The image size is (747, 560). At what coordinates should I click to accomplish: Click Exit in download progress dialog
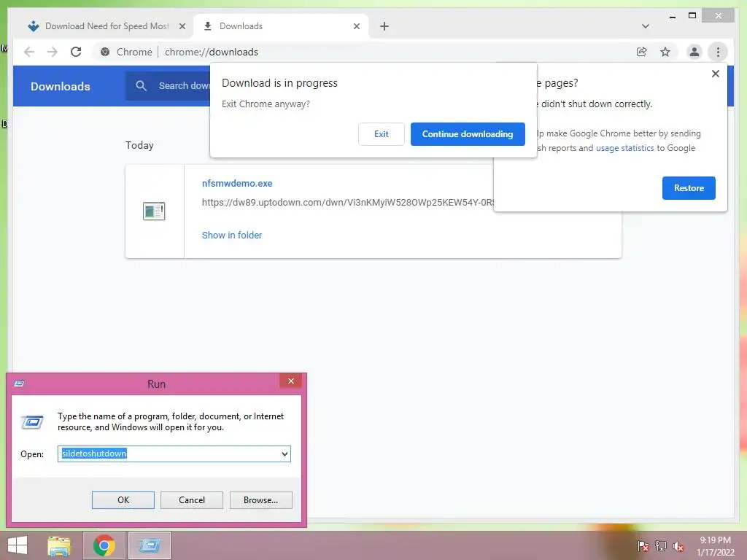pyautogui.click(x=381, y=134)
